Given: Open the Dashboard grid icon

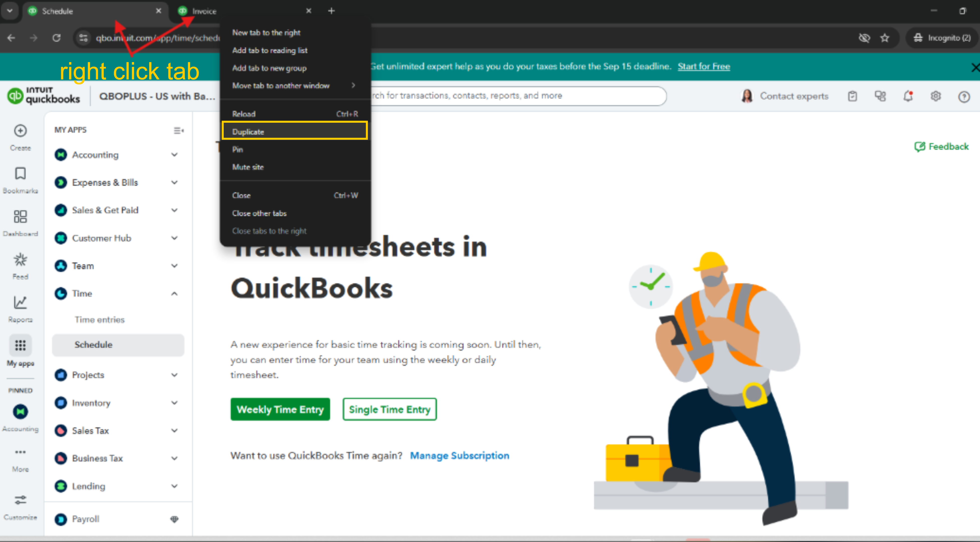Looking at the screenshot, I should (20, 217).
